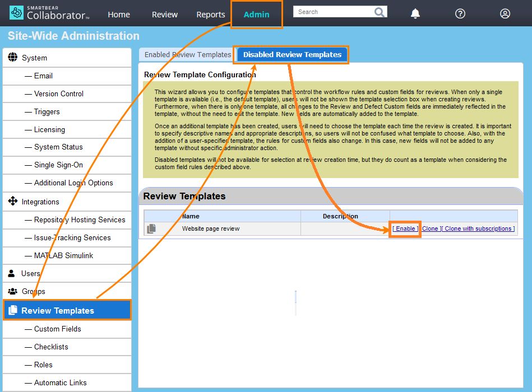Click the notifications bell icon
Image resolution: width=532 pixels, height=392 pixels.
(415, 13)
